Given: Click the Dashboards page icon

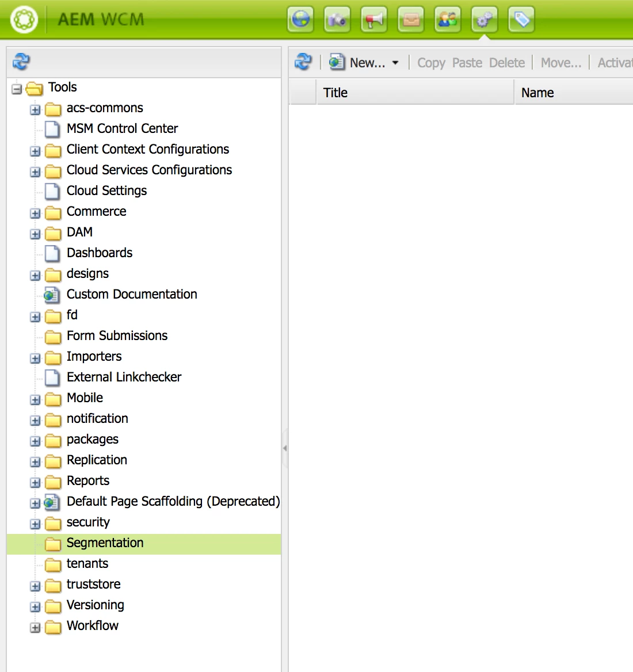Looking at the screenshot, I should (x=53, y=253).
